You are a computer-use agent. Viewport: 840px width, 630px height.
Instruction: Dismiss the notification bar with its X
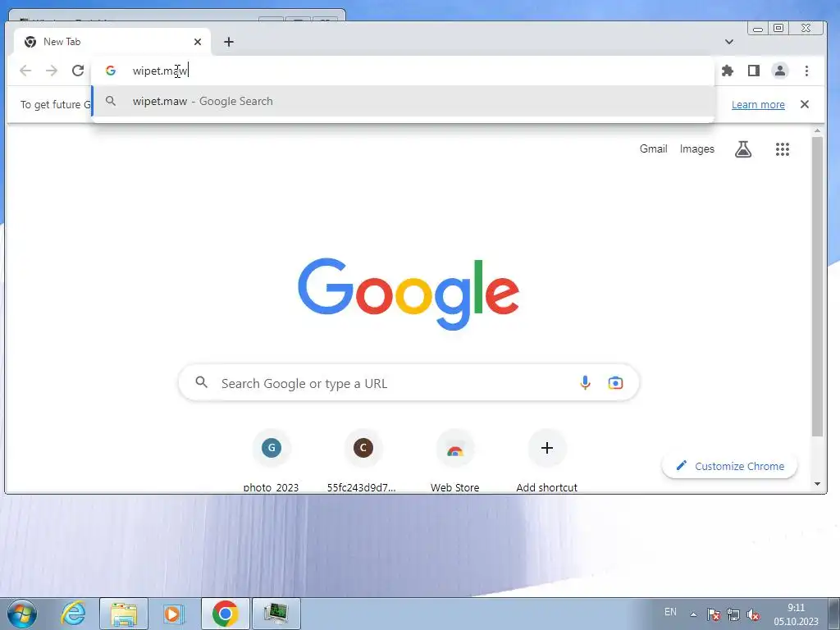(805, 104)
